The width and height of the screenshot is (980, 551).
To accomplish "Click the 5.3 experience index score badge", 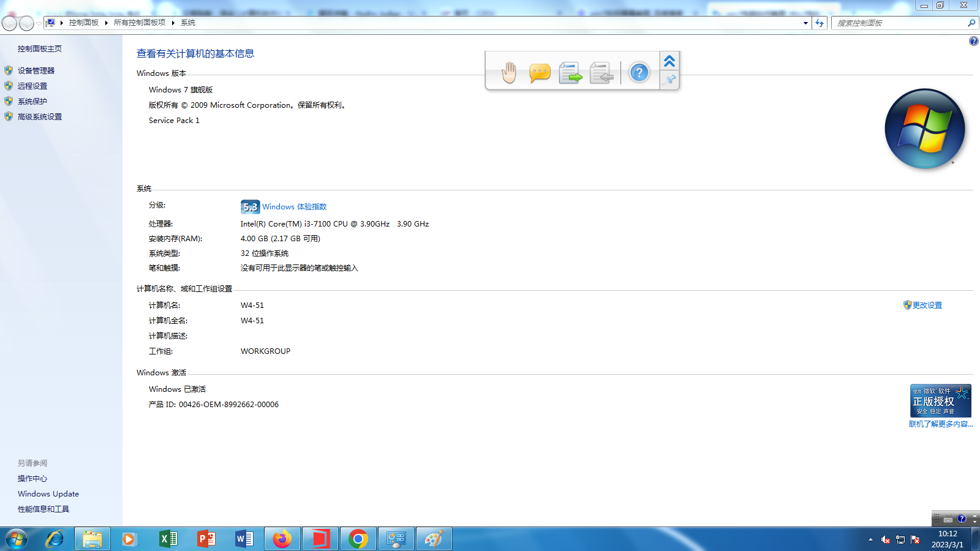I will coord(250,207).
